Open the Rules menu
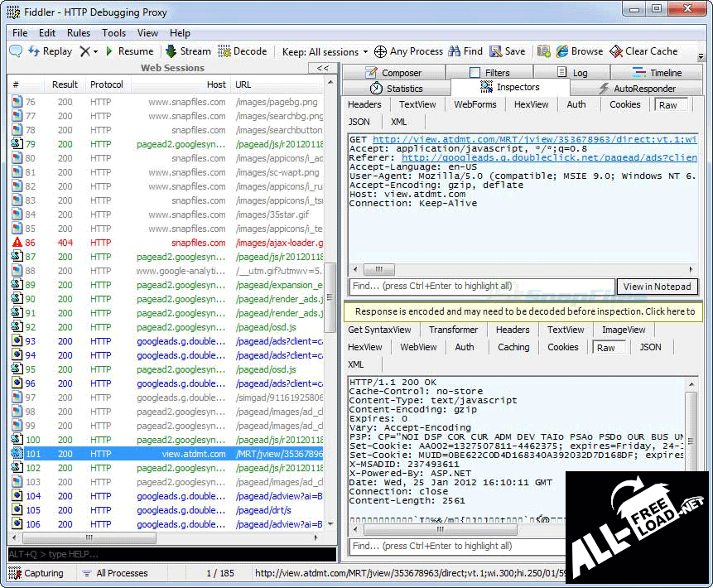The image size is (713, 588). pos(79,33)
